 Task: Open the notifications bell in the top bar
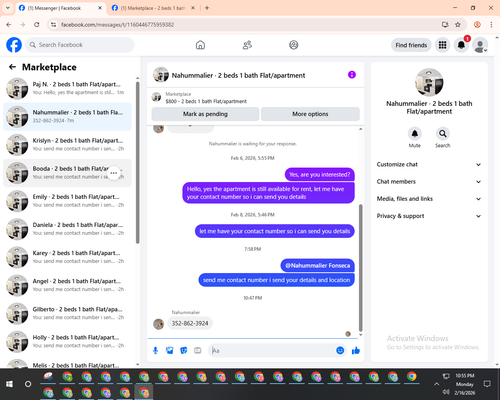461,45
